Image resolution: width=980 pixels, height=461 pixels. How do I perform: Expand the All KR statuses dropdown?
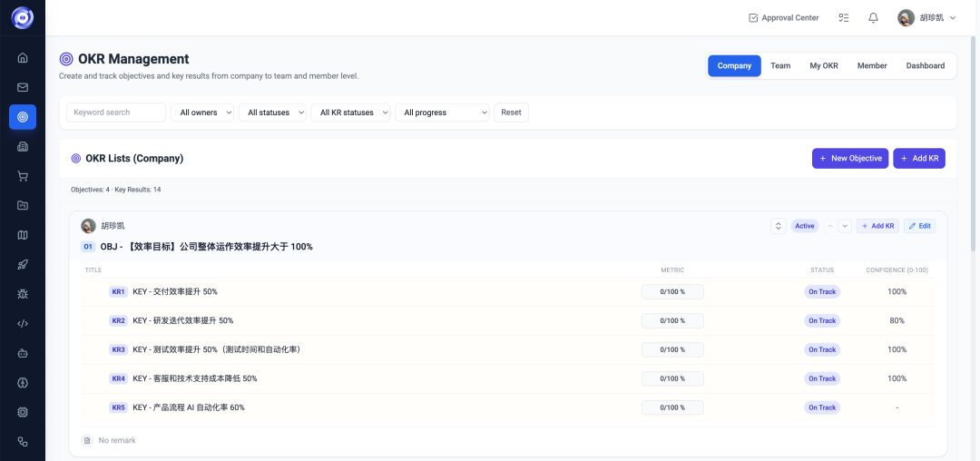point(350,113)
